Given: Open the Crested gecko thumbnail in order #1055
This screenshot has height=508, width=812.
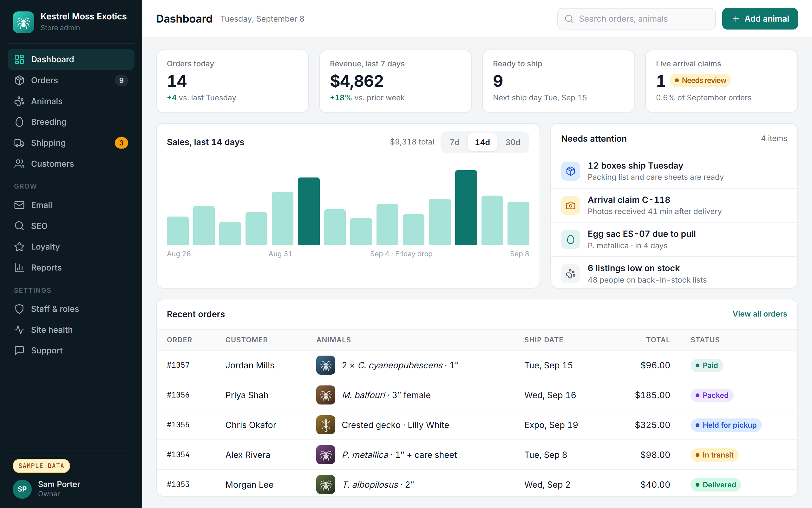Looking at the screenshot, I should [x=325, y=425].
